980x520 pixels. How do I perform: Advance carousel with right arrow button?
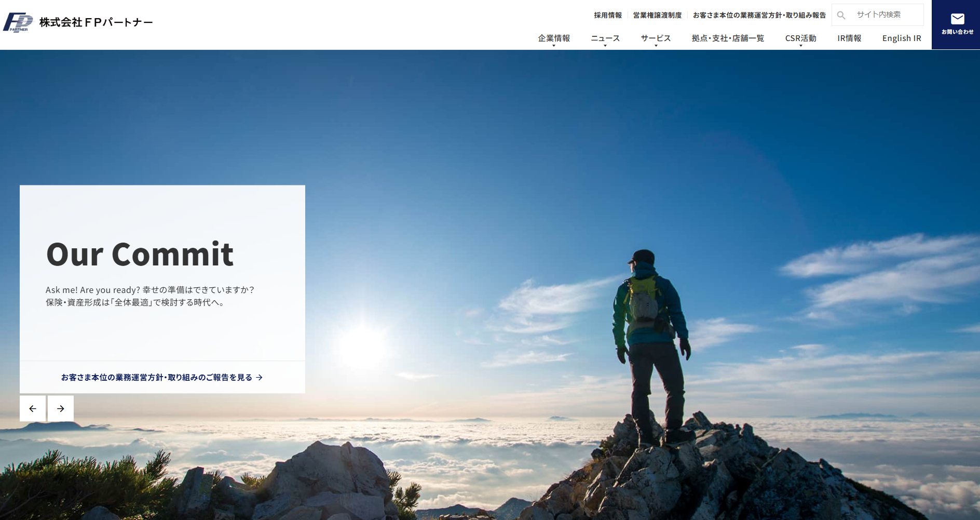tap(61, 408)
